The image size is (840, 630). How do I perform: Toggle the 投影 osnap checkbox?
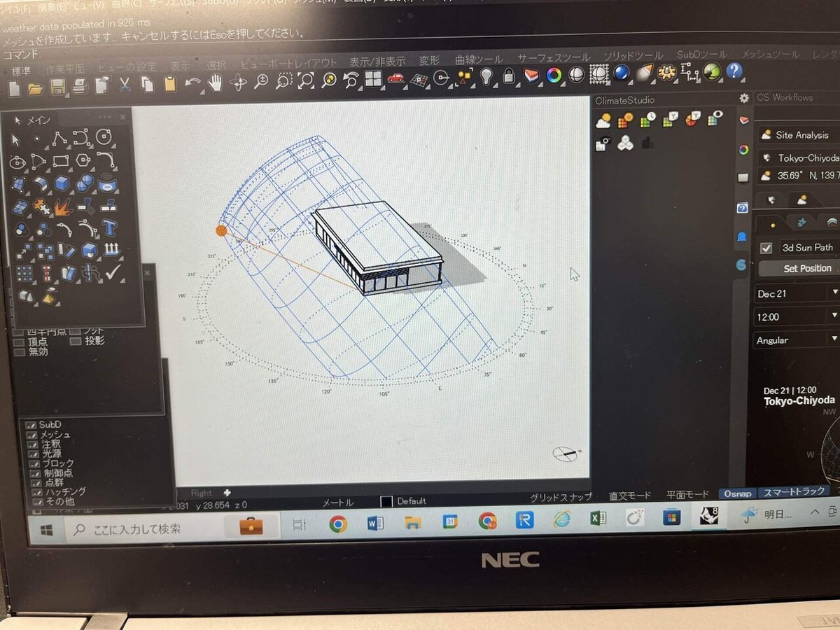[x=75, y=341]
